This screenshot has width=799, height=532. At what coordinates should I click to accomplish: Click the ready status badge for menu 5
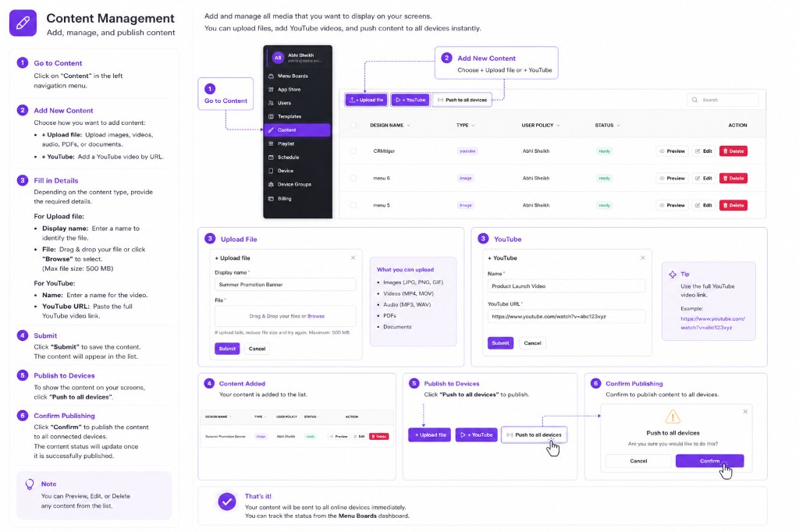[605, 205]
